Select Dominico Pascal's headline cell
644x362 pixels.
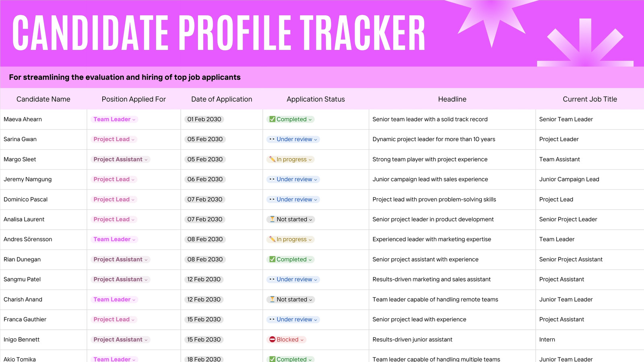[452, 200]
